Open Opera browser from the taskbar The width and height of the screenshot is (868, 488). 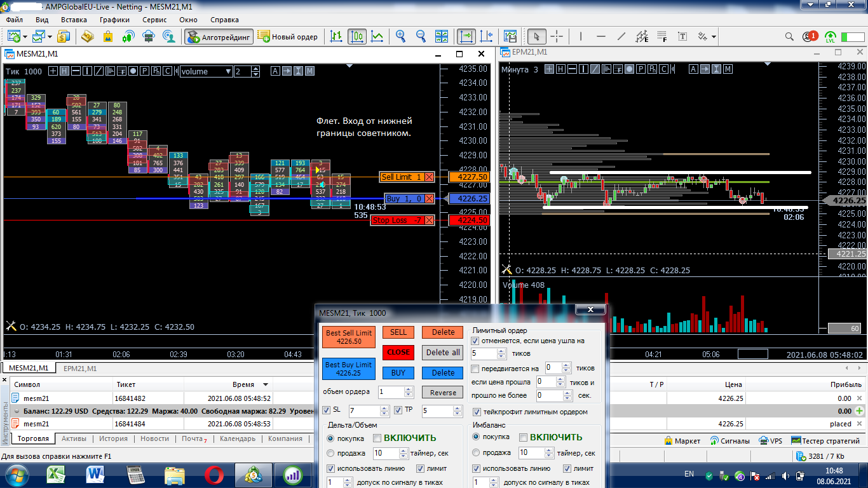click(x=214, y=474)
